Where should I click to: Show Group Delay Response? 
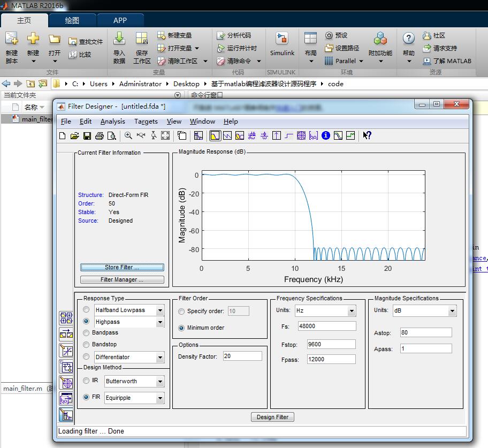(x=252, y=135)
